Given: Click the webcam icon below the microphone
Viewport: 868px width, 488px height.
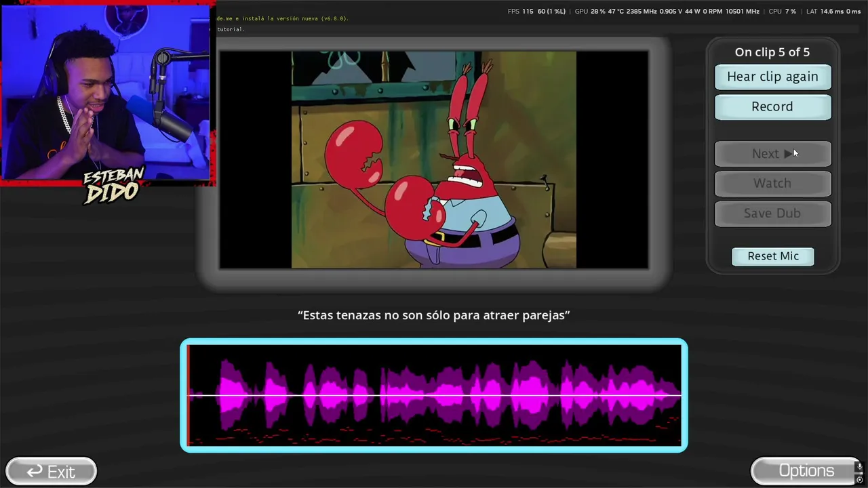Looking at the screenshot, I should (860, 480).
